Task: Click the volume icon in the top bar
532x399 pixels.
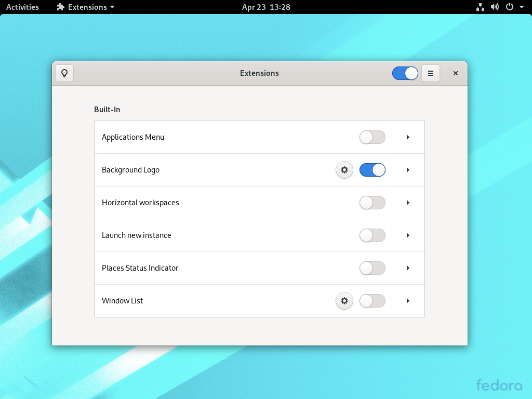Action: coord(494,7)
